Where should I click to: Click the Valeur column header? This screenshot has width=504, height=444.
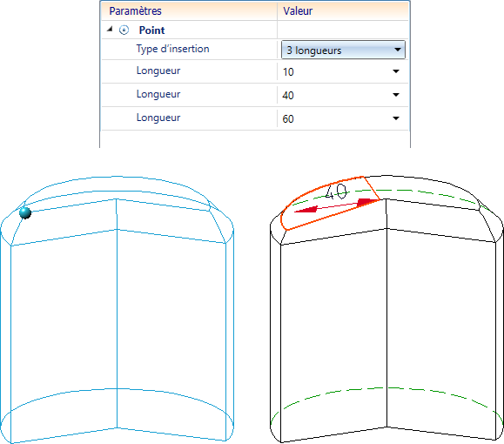coord(343,11)
